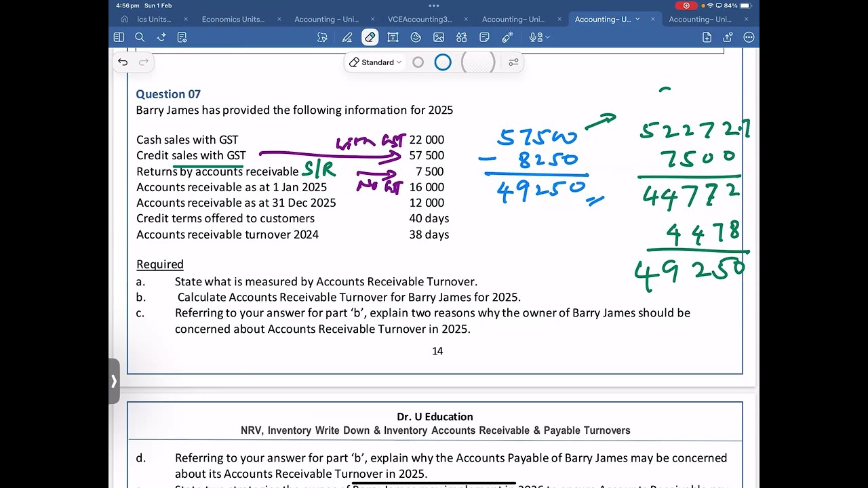The image size is (868, 488).
Task: Select the Eraser tool
Action: tap(370, 37)
